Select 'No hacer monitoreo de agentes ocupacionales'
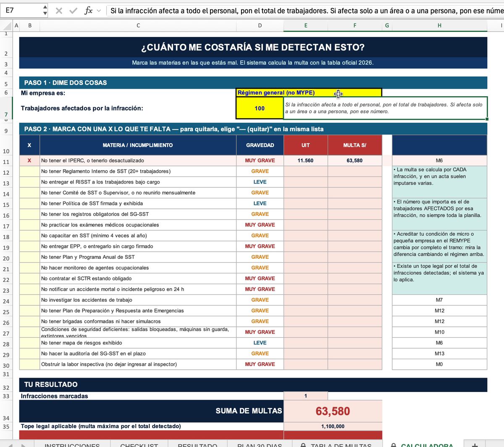 (x=95, y=268)
